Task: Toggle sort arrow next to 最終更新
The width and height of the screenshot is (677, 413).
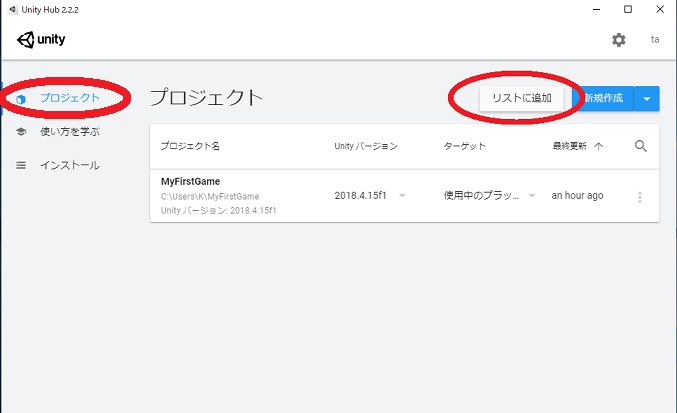Action: click(598, 146)
